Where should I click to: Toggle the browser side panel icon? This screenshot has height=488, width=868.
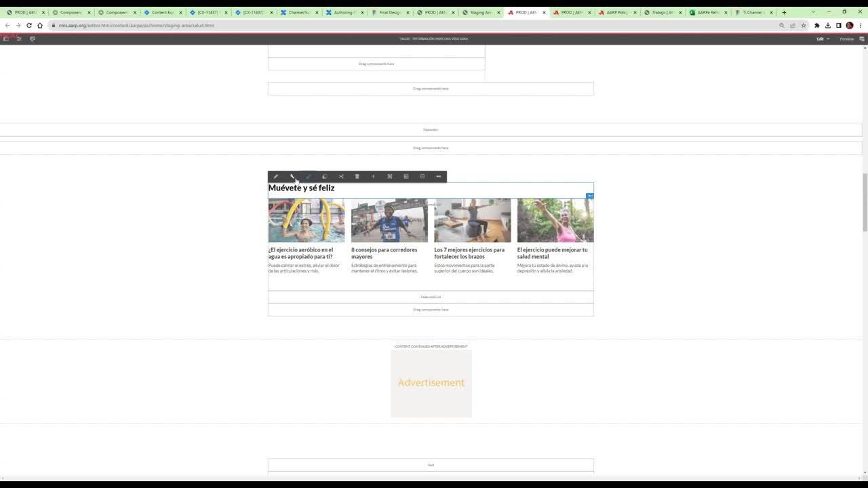point(839,25)
